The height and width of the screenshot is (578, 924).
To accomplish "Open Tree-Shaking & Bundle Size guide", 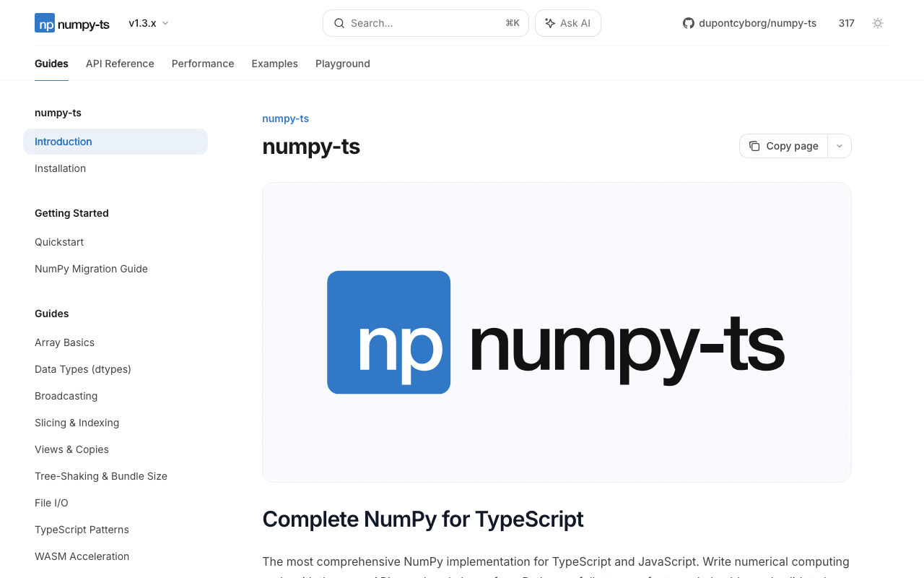I will (x=115, y=476).
